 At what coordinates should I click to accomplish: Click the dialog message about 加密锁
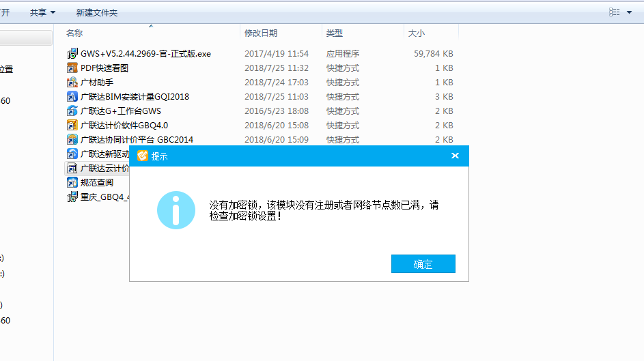324,210
